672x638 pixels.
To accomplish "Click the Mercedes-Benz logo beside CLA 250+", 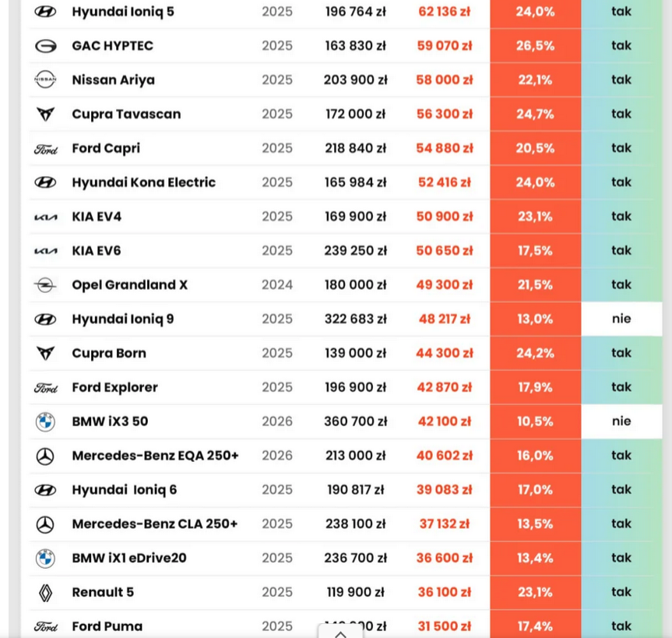I will click(x=45, y=524).
